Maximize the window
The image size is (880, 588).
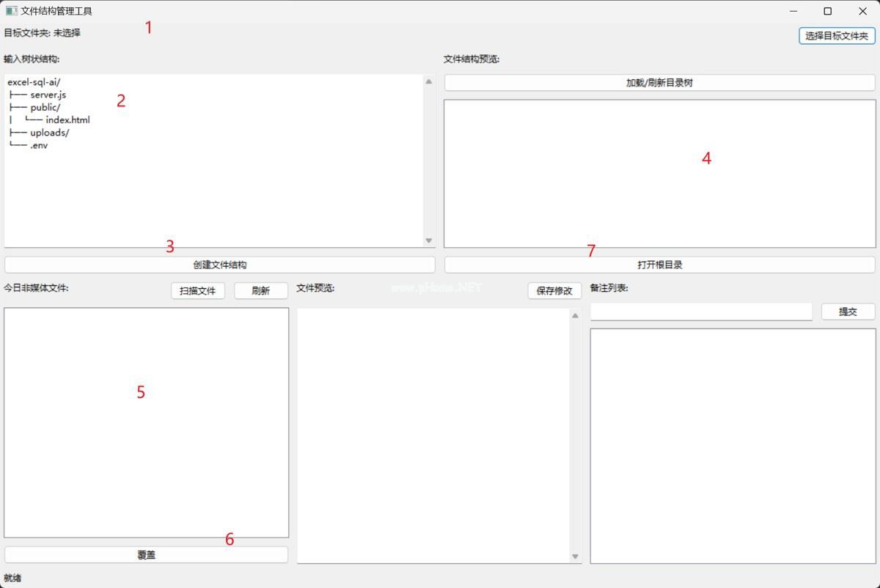[828, 11]
